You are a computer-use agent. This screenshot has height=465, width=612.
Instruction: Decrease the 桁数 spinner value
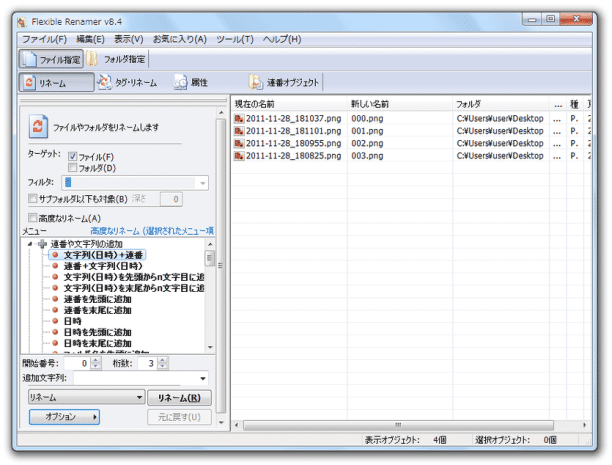(163, 366)
